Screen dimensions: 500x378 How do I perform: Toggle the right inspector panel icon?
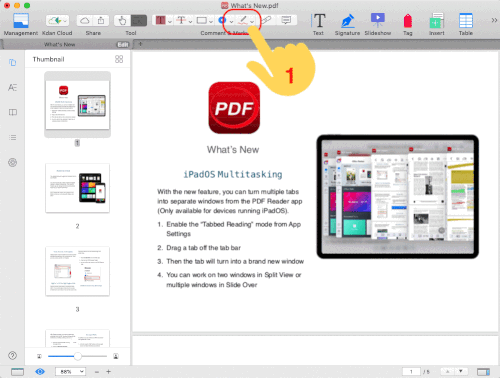pos(483,372)
